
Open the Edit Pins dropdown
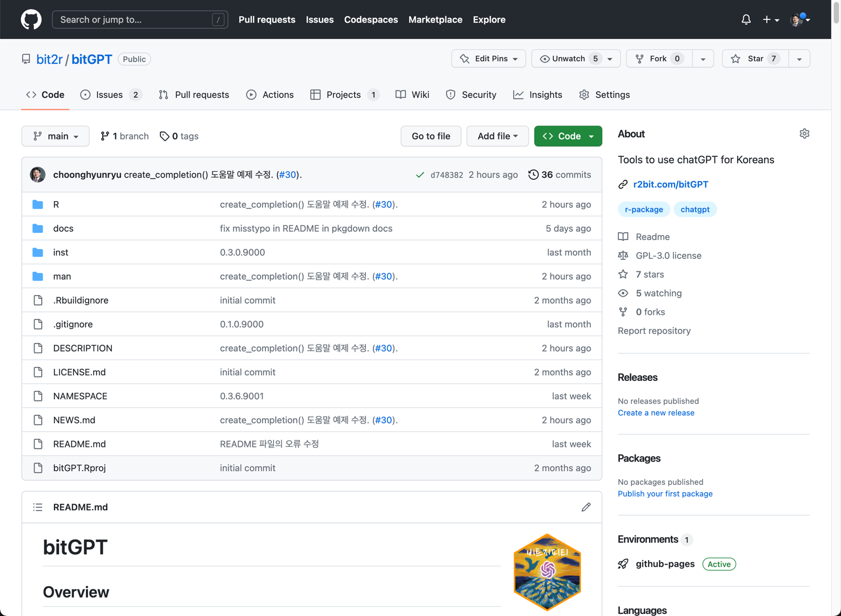click(489, 58)
